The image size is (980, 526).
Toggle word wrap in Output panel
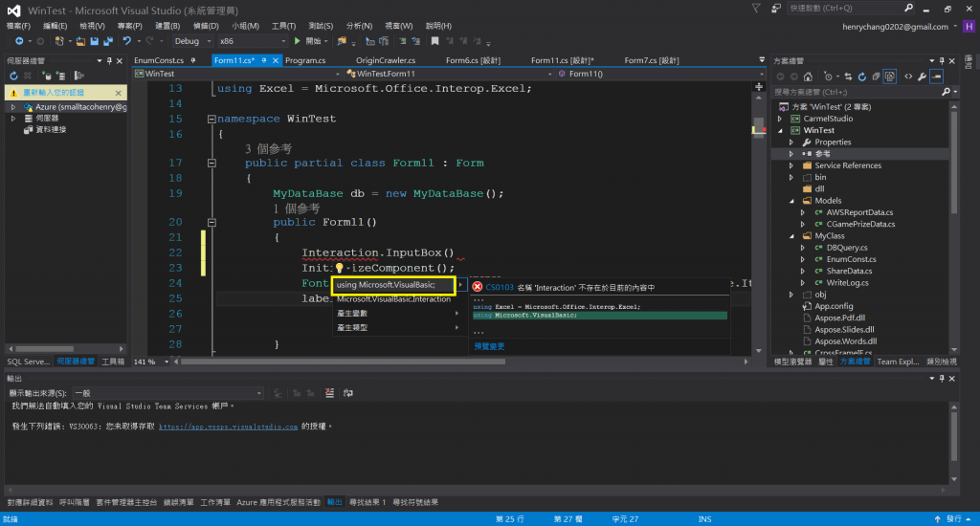[348, 393]
